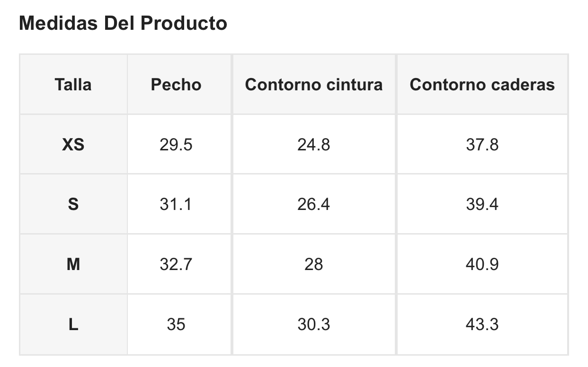Click the XS hip value 37.8
Screen dimensions: 588x367
[482, 145]
